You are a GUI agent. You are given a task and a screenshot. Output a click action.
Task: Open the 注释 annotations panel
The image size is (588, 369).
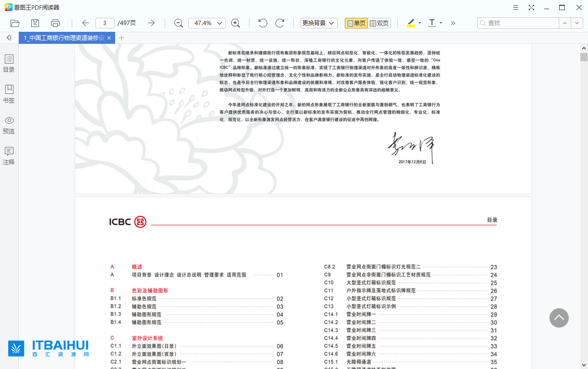pyautogui.click(x=9, y=156)
